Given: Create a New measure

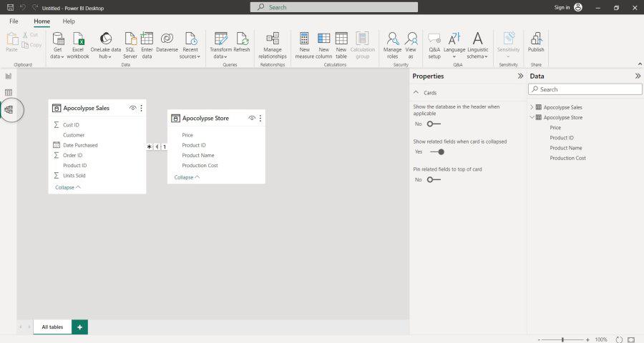Looking at the screenshot, I should tap(304, 45).
